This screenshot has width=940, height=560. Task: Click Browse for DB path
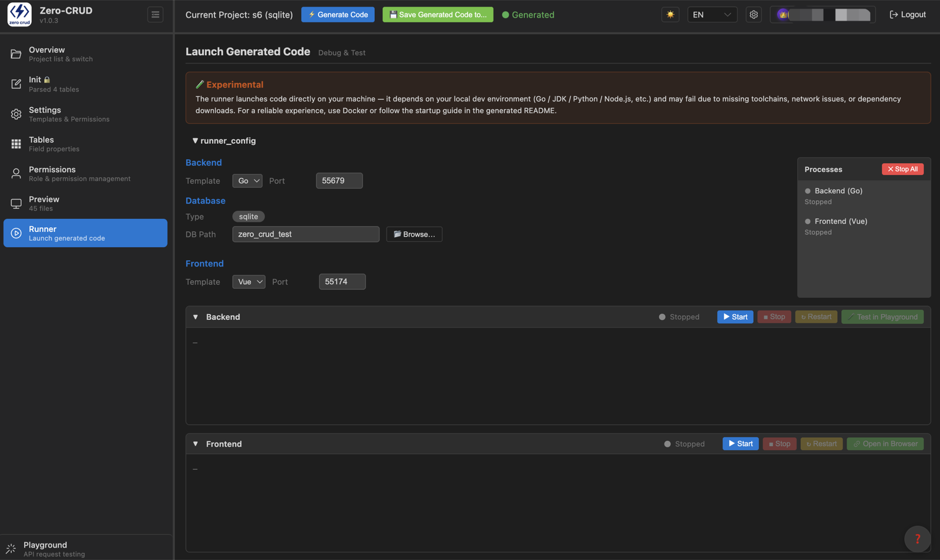(x=414, y=234)
